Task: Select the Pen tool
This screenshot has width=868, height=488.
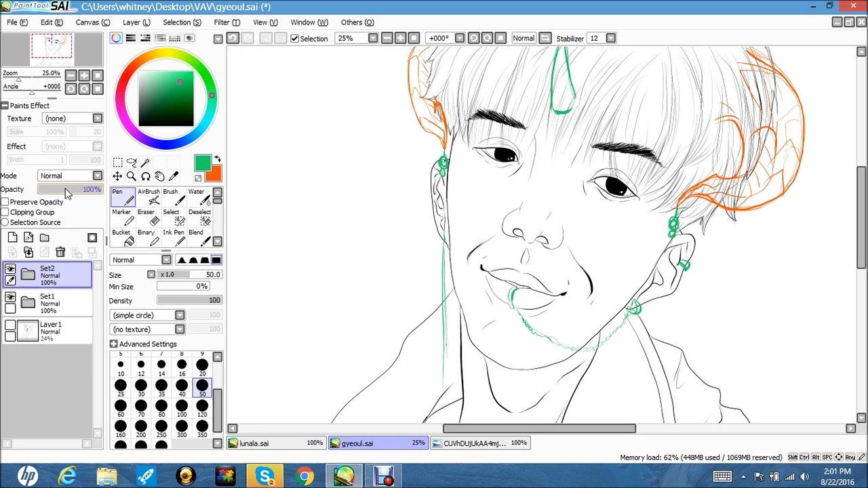Action: 123,197
